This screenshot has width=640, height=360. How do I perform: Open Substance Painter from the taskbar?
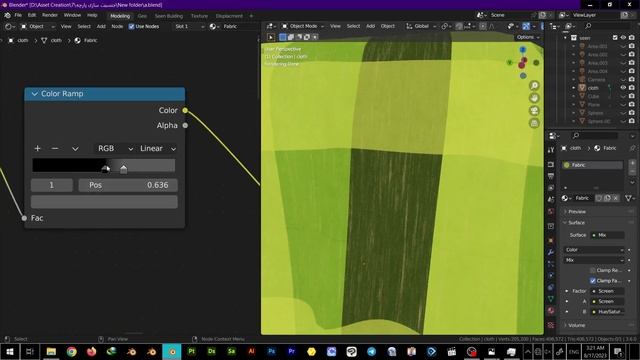(x=191, y=351)
